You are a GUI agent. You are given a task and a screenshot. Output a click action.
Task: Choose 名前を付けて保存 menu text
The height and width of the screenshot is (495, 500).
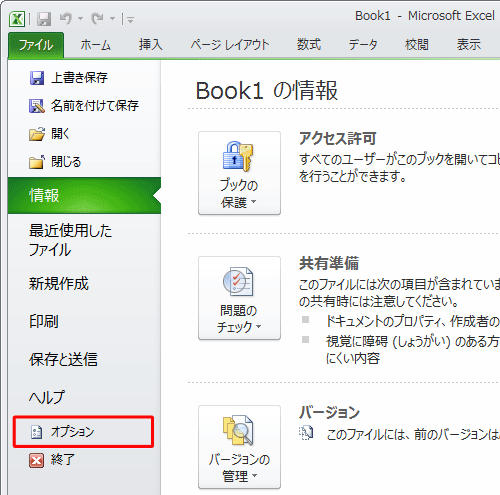pyautogui.click(x=95, y=106)
